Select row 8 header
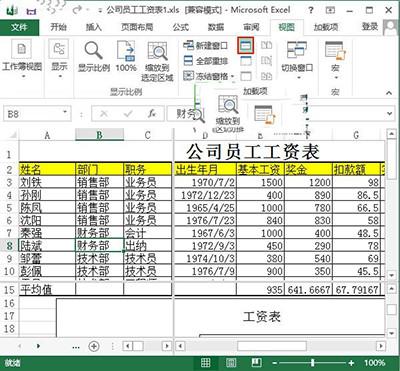The image size is (400, 371). (9, 246)
